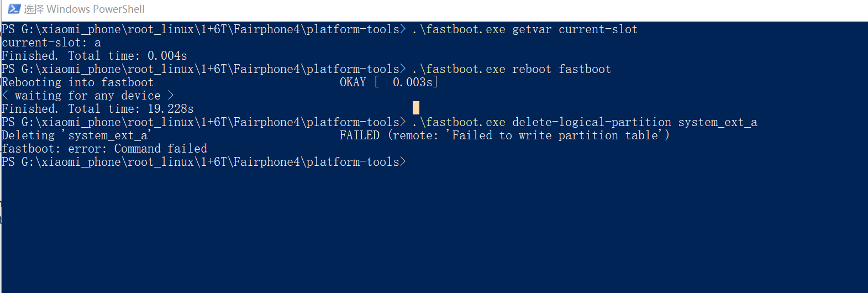Screen dimensions: 868x293
Task: Click 'fastboot: error: Command failed' line
Action: tap(104, 149)
